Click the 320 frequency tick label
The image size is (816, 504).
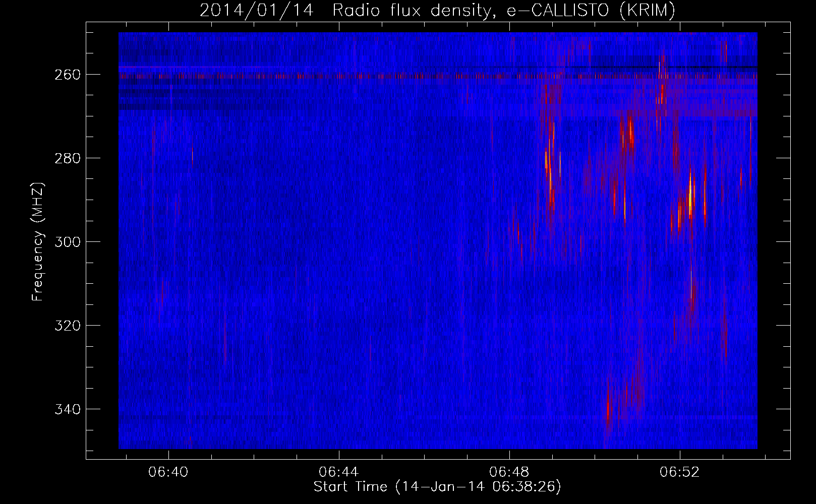[x=67, y=326]
